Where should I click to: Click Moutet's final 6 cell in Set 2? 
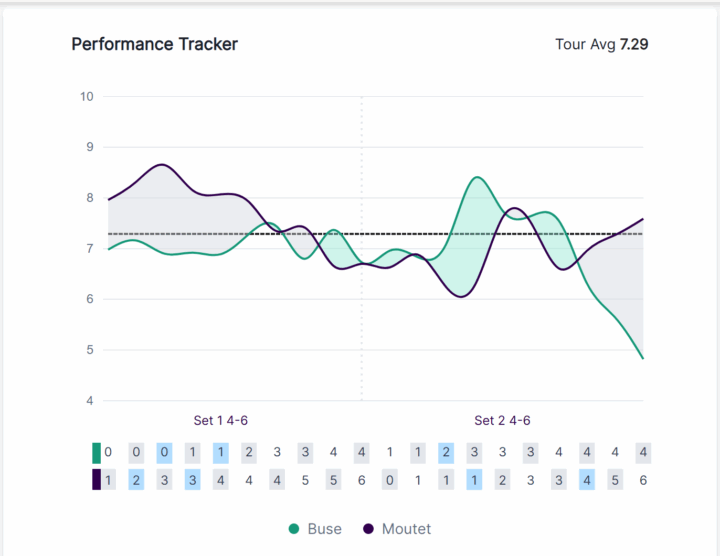point(643,480)
